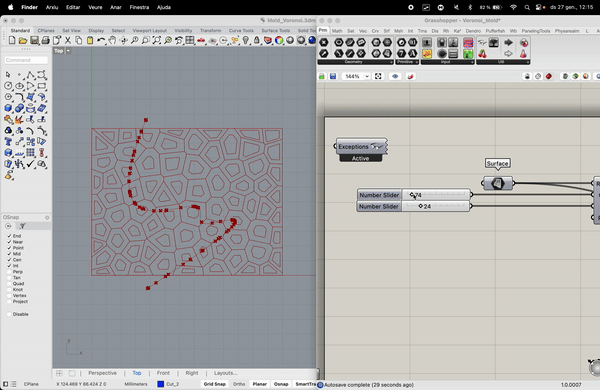This screenshot has width=600, height=390.
Task: Click the Number Slider showing value 74
Action: point(415,195)
